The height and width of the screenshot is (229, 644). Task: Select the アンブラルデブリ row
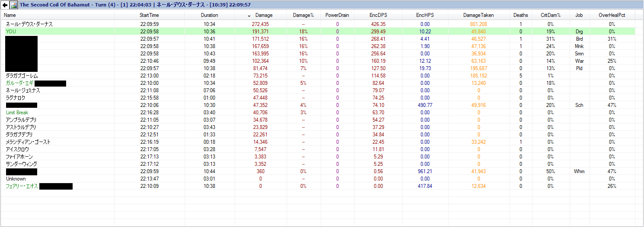(x=319, y=120)
